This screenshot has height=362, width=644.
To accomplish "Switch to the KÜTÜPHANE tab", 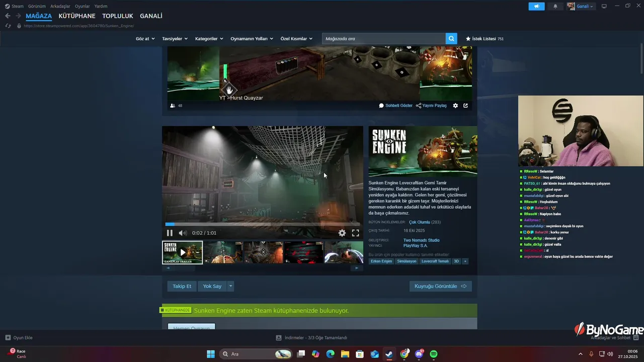I will coord(77,16).
